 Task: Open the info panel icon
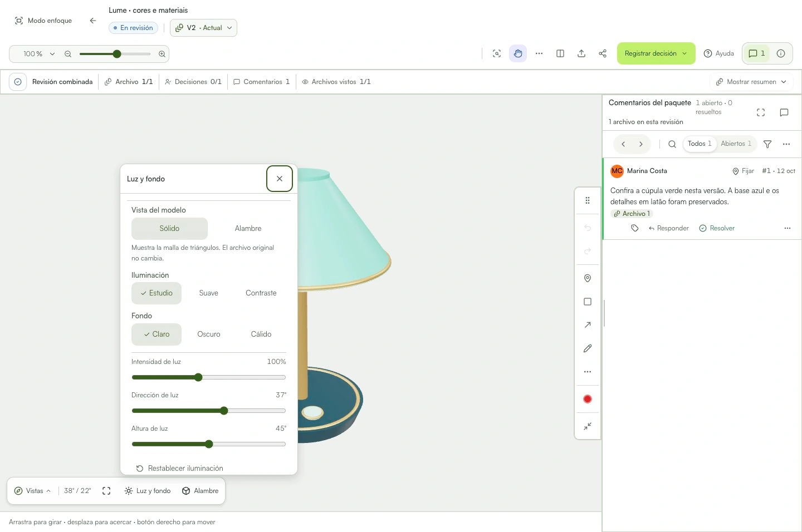[x=781, y=53]
